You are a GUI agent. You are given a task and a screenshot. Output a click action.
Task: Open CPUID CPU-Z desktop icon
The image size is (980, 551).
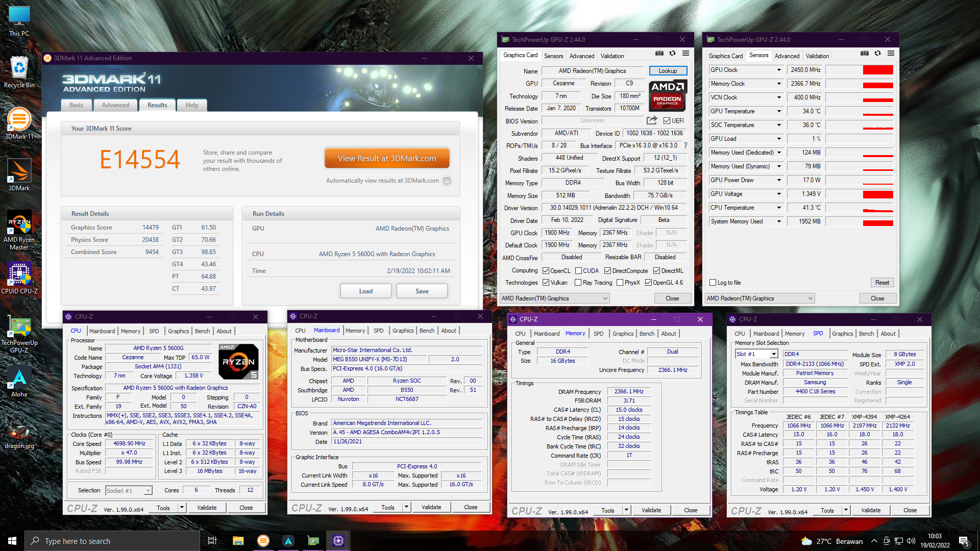(x=19, y=278)
